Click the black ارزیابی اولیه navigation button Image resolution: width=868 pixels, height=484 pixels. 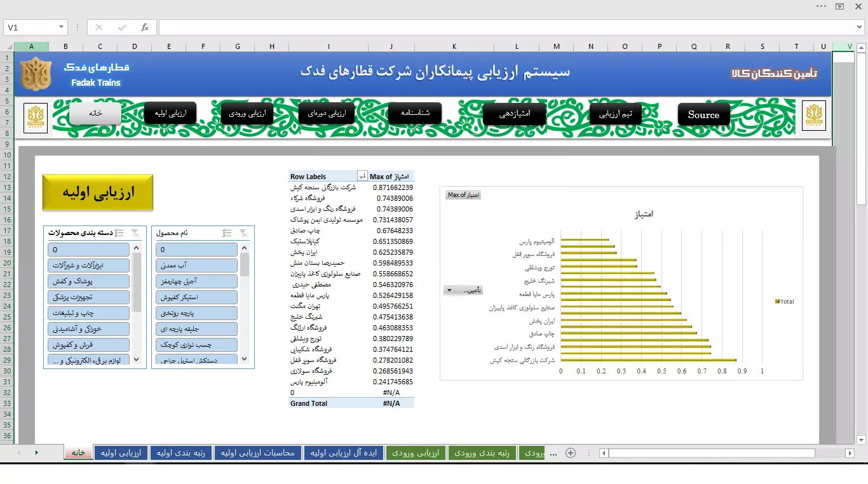click(x=170, y=113)
